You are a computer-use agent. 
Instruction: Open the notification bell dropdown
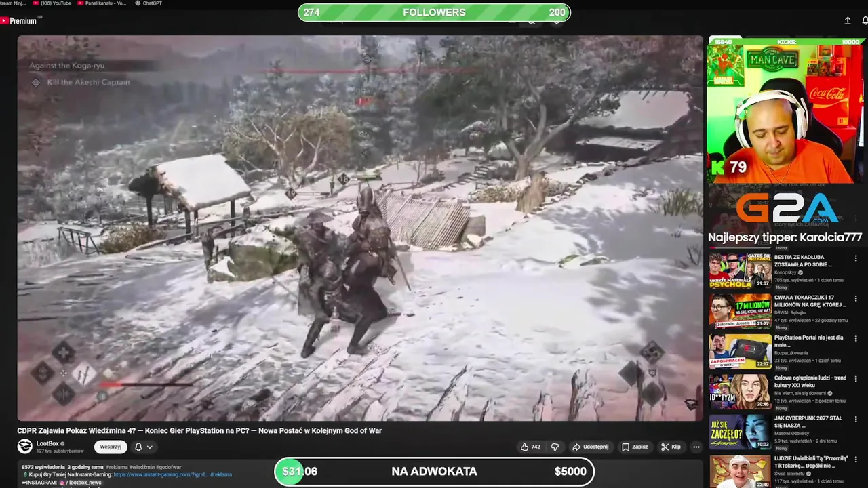[x=143, y=447]
